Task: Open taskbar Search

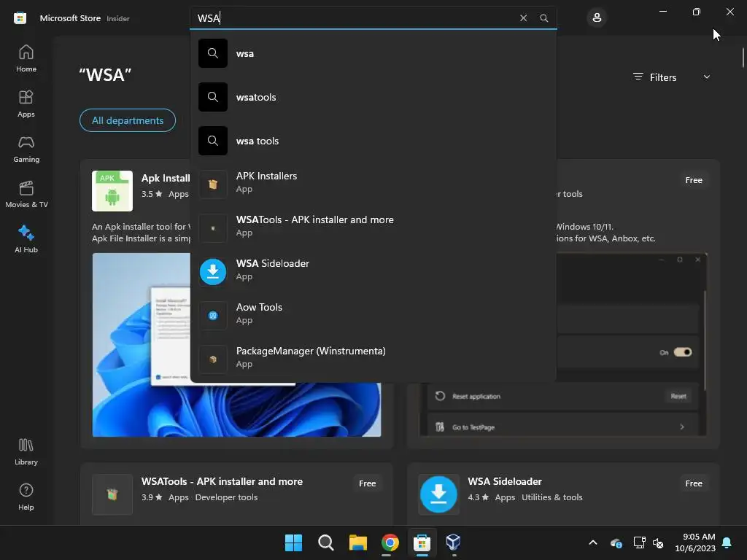Action: 326,542
